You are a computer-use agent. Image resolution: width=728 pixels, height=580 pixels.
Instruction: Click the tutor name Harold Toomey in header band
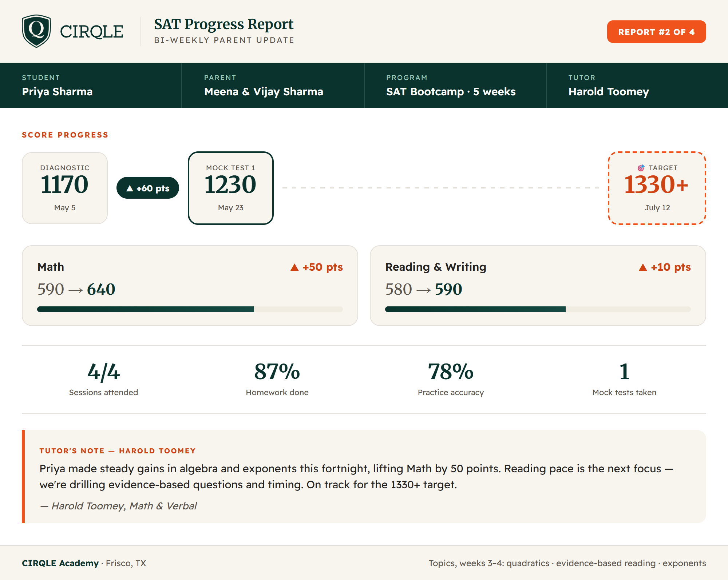coord(609,92)
